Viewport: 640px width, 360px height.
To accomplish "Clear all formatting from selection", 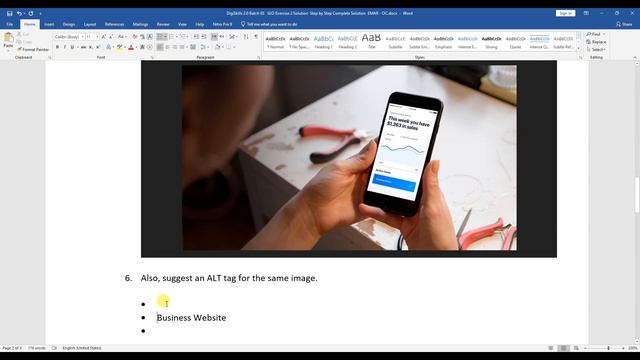I will [135, 37].
